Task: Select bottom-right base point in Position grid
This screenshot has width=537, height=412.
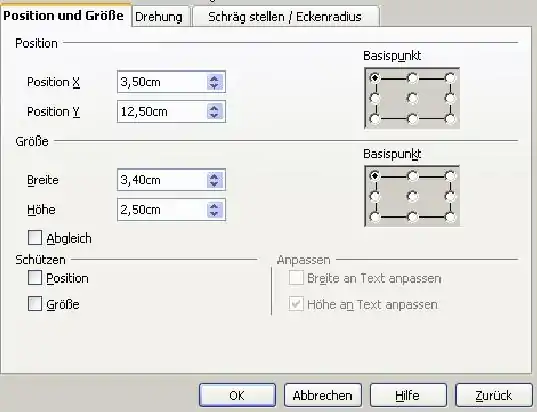Action: (450, 119)
